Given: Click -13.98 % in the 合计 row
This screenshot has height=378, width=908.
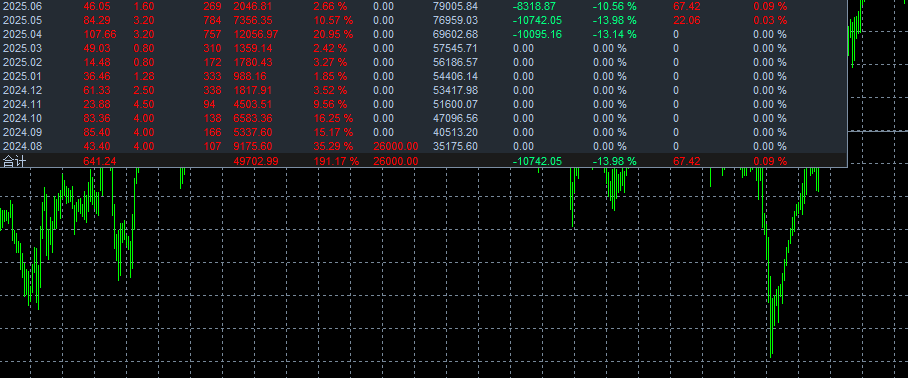Looking at the screenshot, I should [x=615, y=161].
